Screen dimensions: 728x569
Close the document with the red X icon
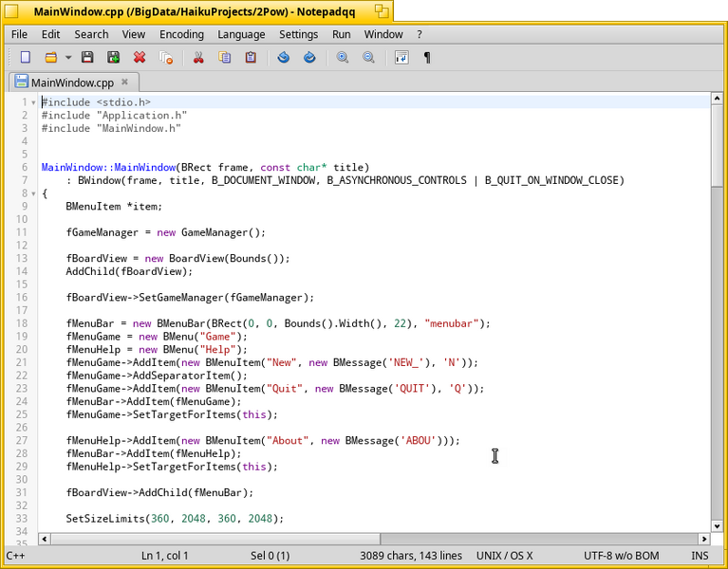140,58
